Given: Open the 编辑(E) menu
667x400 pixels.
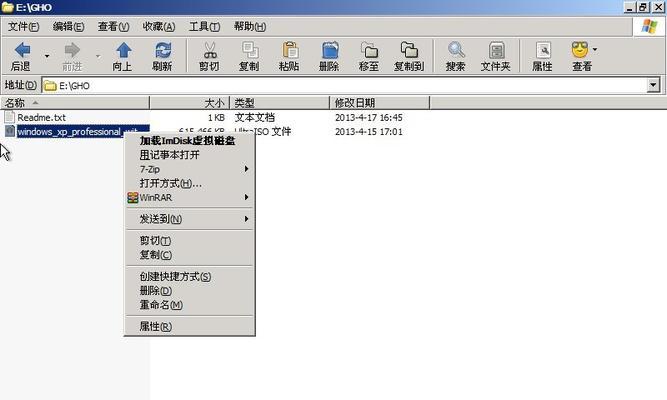Looking at the screenshot, I should click(68, 27).
